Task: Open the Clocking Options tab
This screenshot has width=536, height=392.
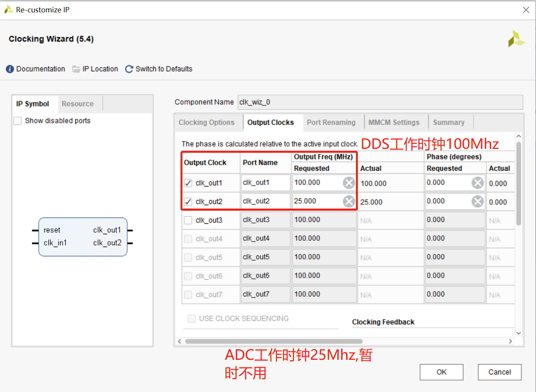Action: [x=206, y=123]
